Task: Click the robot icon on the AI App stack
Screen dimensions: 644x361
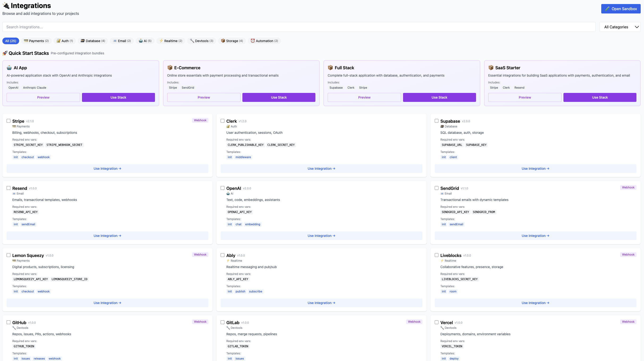Action: click(x=9, y=68)
